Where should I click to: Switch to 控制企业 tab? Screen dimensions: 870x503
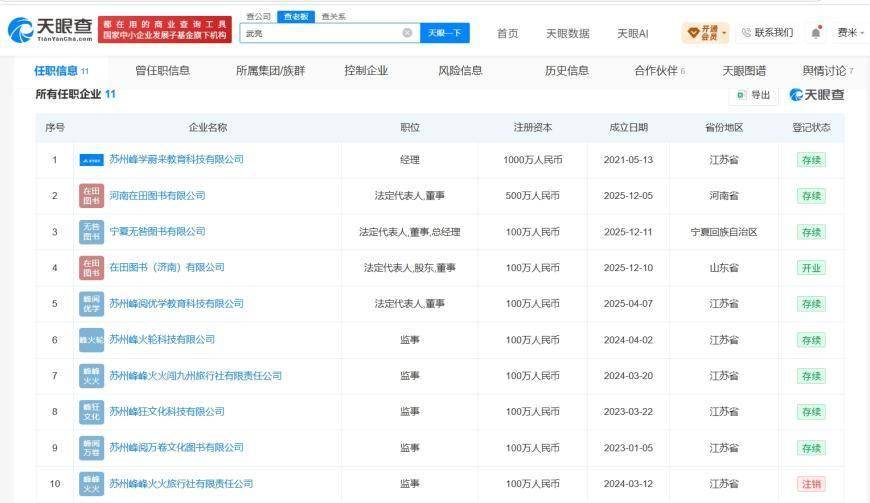366,71
